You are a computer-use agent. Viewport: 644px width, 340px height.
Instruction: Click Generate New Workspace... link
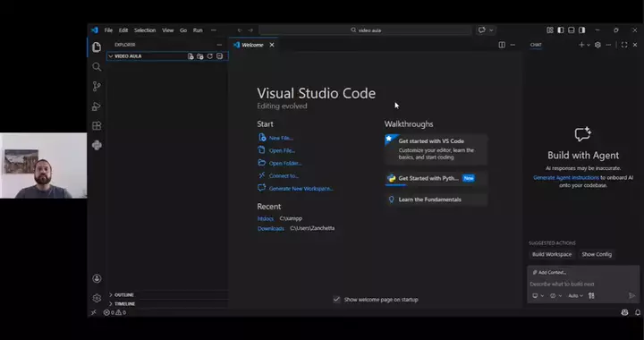click(301, 189)
